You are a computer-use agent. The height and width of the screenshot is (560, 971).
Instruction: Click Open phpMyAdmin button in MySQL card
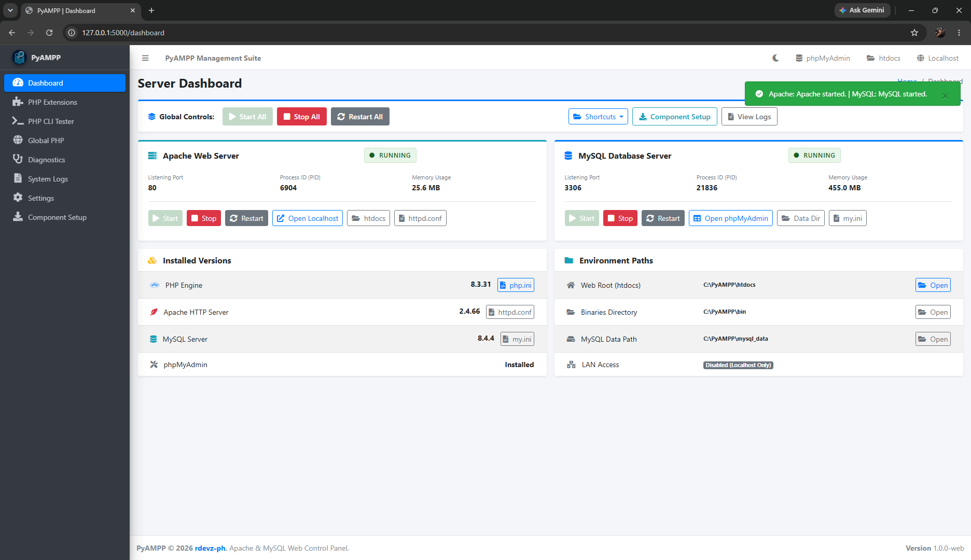click(731, 218)
